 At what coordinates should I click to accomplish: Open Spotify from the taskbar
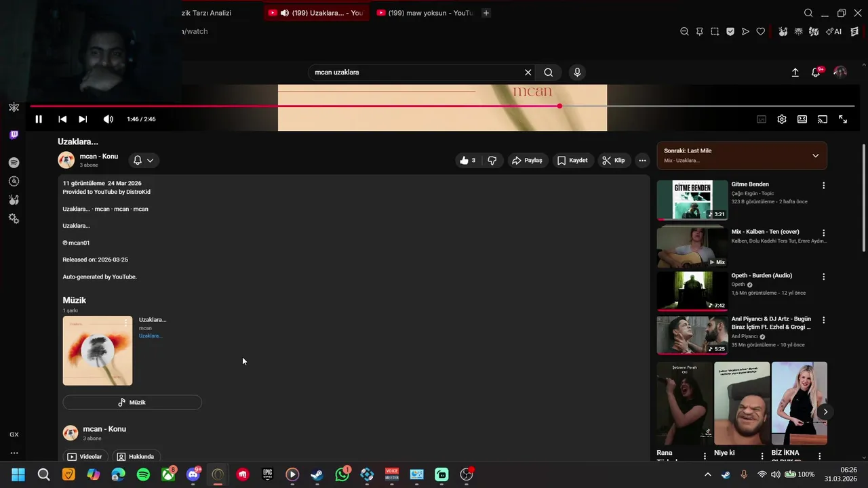pos(143,474)
